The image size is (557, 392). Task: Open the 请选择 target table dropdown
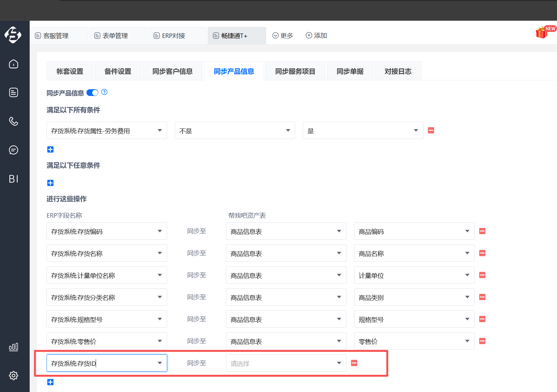tap(286, 363)
